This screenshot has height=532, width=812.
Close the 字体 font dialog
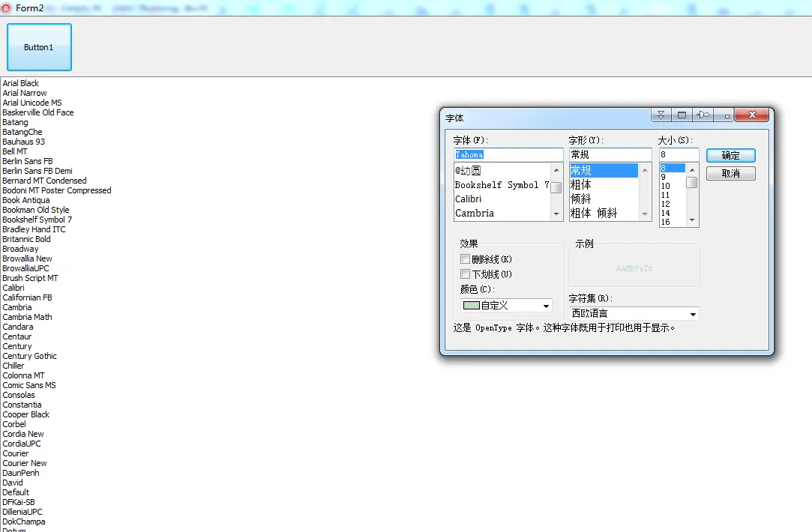[x=752, y=115]
